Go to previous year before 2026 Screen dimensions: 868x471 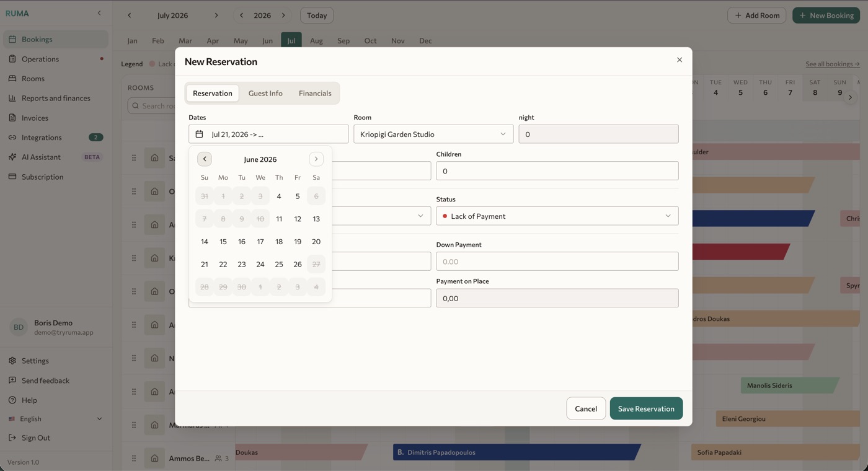(242, 15)
